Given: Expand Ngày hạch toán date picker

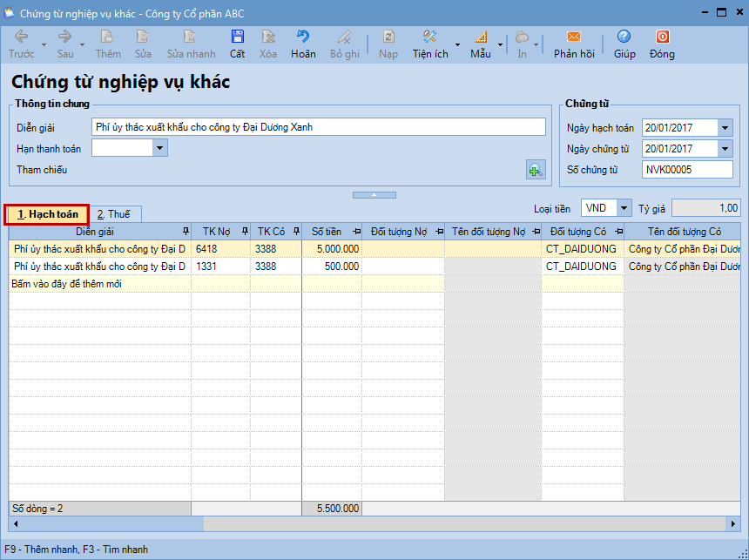Looking at the screenshot, I should [725, 128].
